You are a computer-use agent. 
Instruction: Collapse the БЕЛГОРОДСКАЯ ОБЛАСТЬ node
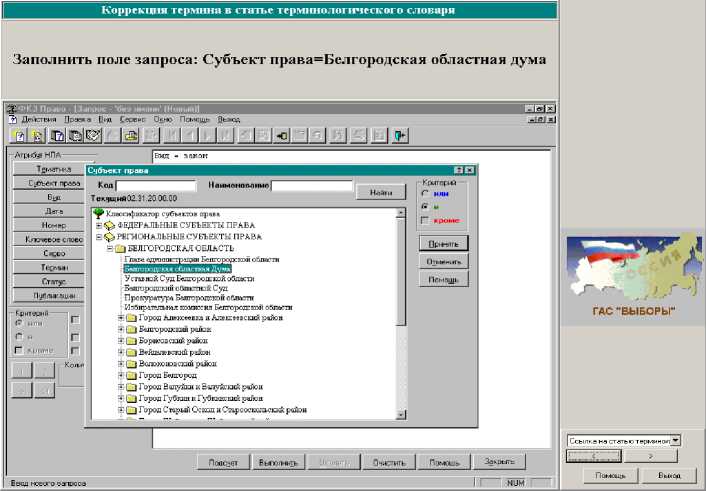(110, 249)
